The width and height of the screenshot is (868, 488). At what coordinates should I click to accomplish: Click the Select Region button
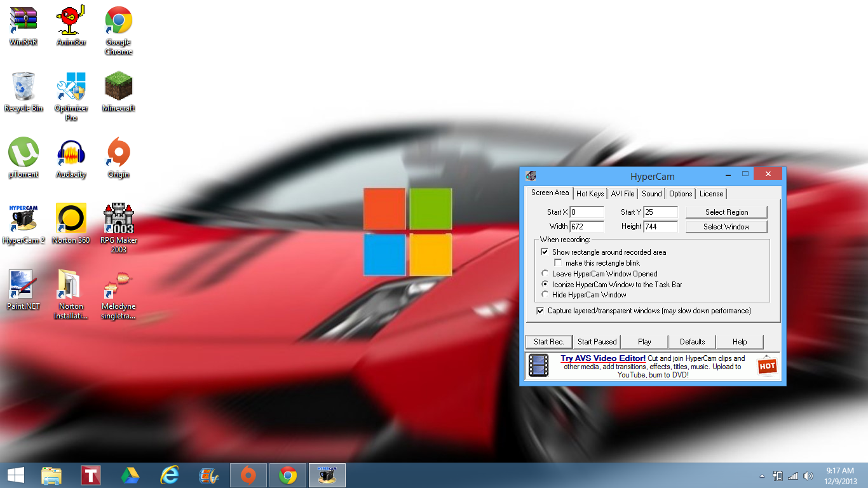coord(726,212)
